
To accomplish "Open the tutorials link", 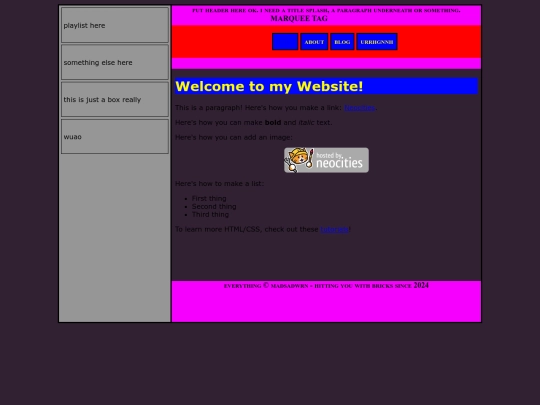I will coord(334,229).
